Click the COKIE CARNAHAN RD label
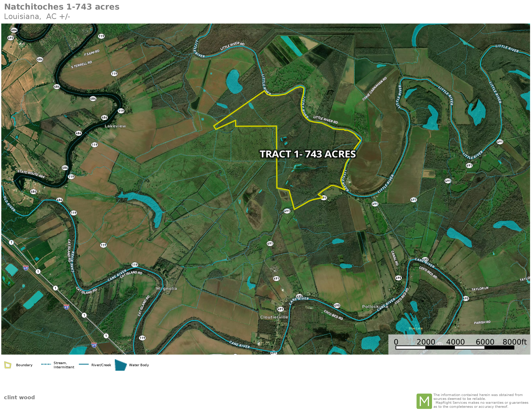This screenshot has height=411, width=532. pyautogui.click(x=374, y=89)
